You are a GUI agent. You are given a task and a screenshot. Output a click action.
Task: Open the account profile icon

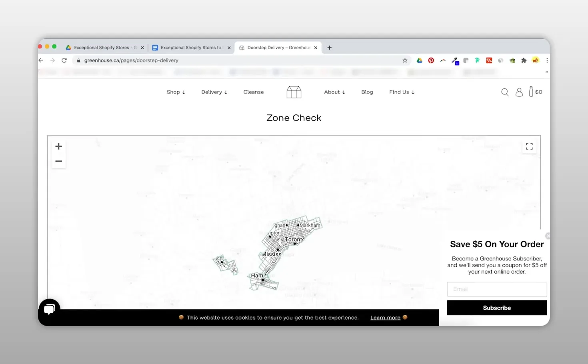point(519,92)
